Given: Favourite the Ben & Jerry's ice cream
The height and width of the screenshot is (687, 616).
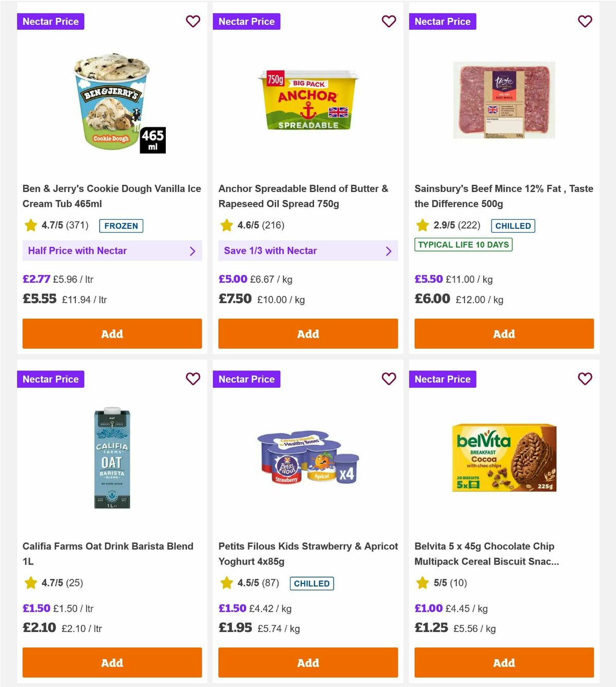Looking at the screenshot, I should click(x=193, y=22).
